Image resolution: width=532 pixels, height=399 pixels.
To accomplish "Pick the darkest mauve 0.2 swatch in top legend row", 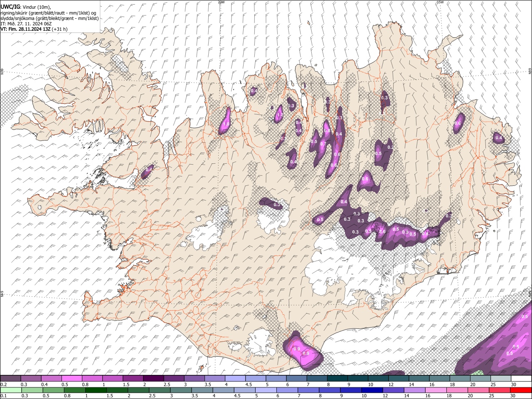I will (x=10, y=378).
